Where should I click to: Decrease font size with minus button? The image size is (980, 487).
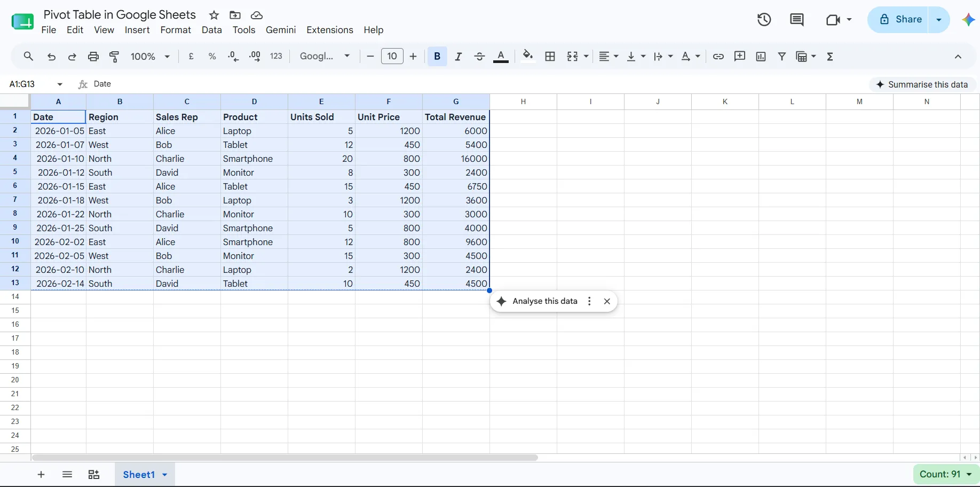tap(370, 56)
